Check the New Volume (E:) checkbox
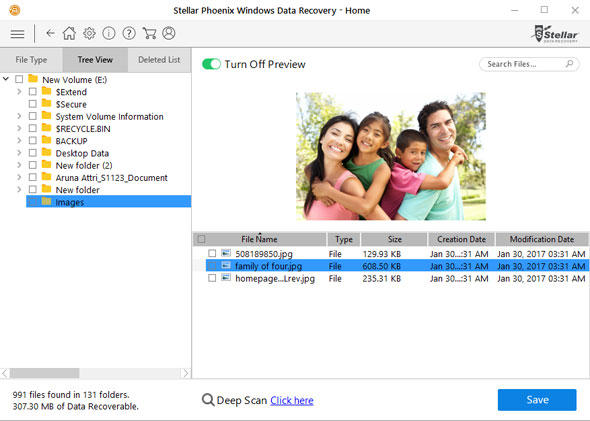590x421 pixels. point(19,79)
